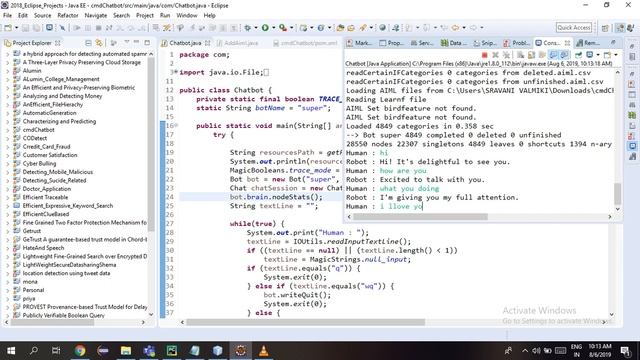
Task: Click the Run Last Tool external tools icon
Action: coord(283,28)
